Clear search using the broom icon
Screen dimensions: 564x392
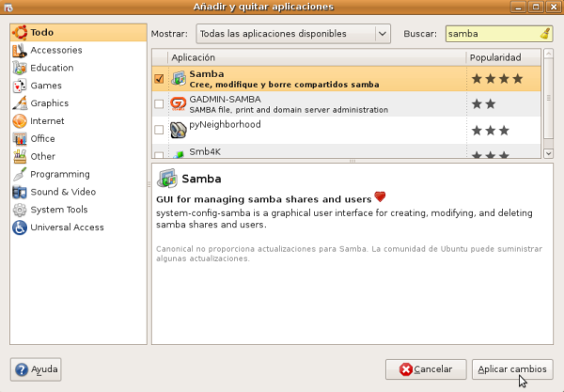pos(545,34)
